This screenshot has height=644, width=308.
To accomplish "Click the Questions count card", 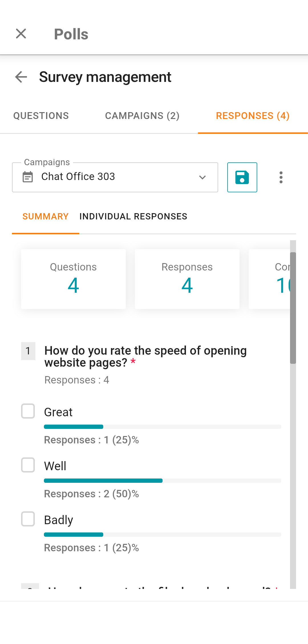I will (73, 279).
